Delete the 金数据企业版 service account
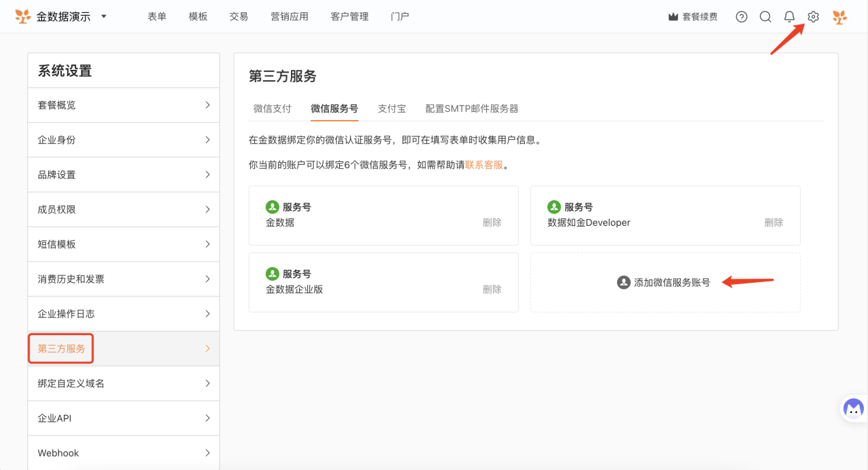 pos(492,289)
